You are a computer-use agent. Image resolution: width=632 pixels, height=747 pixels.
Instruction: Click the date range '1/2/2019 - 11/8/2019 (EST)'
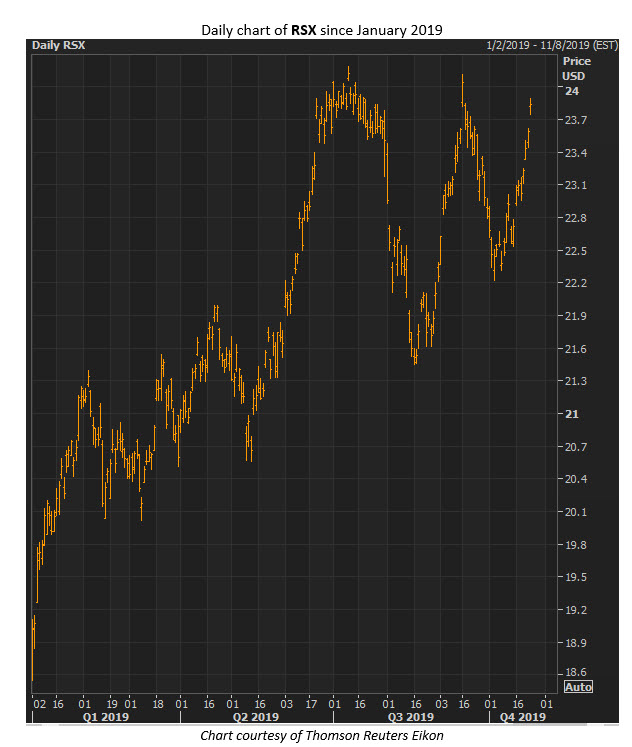click(552, 45)
